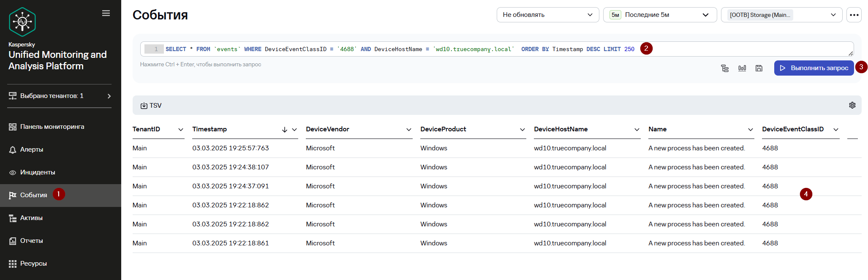Click Microsoft in the 19:25:57 row
868x280 pixels.
320,148
